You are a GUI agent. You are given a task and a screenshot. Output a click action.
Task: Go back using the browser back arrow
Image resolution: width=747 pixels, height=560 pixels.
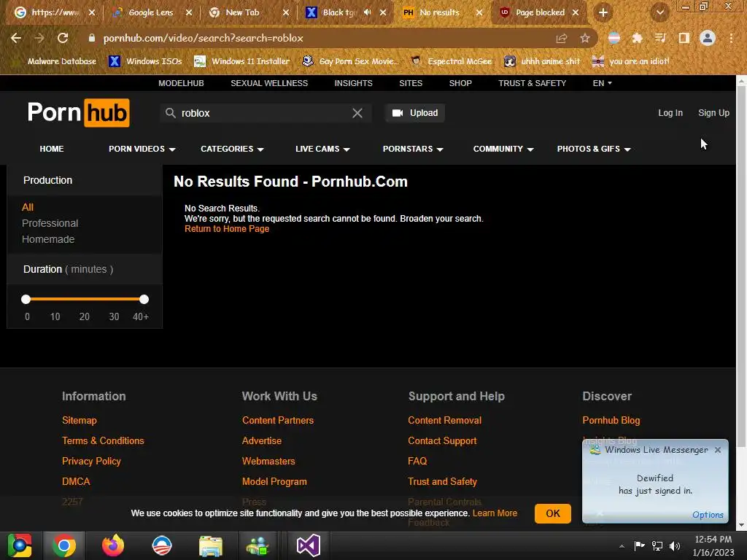point(16,38)
